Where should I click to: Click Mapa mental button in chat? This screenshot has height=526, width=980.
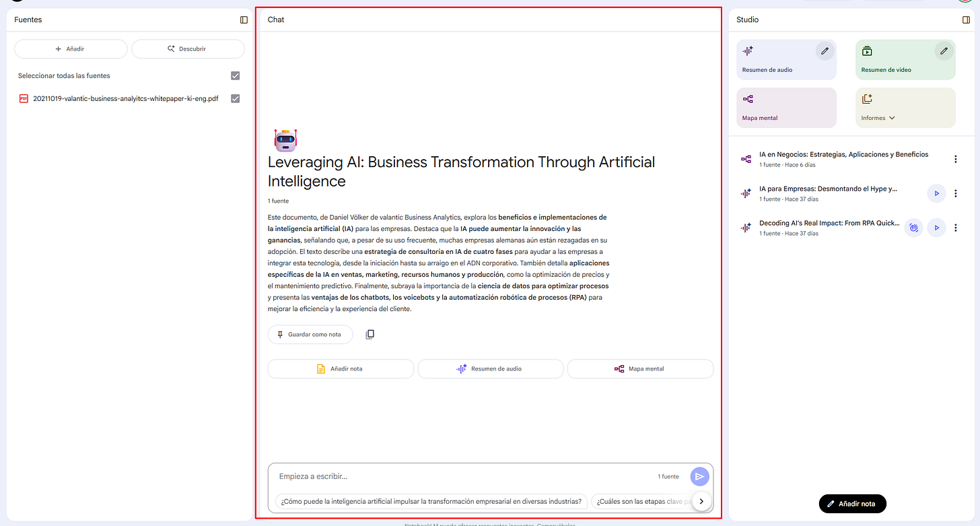pyautogui.click(x=640, y=368)
